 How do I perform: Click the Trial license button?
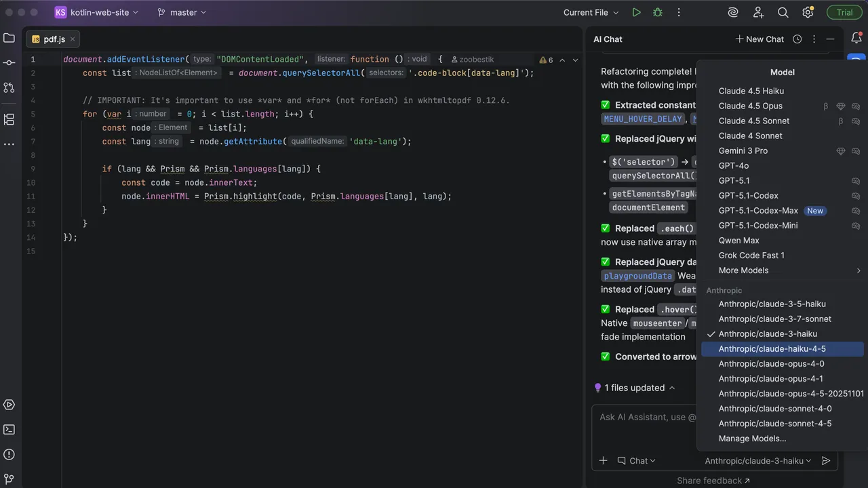[844, 12]
